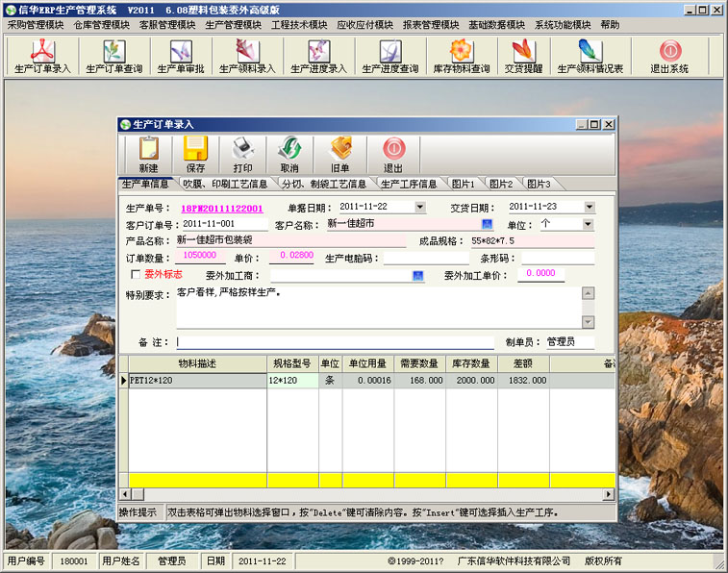728x573 pixels.
Task: Click the 取消 icon
Action: (289, 155)
